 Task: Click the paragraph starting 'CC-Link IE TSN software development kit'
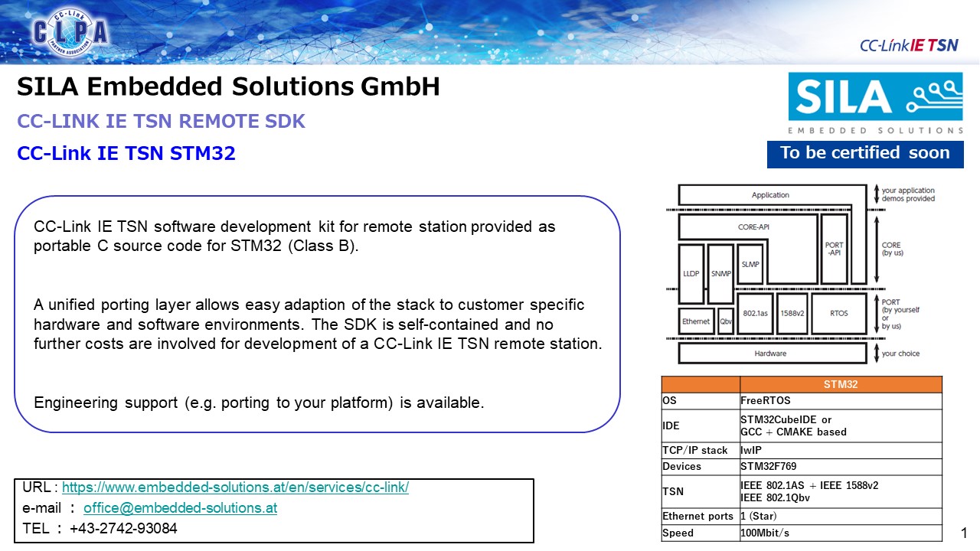point(295,237)
